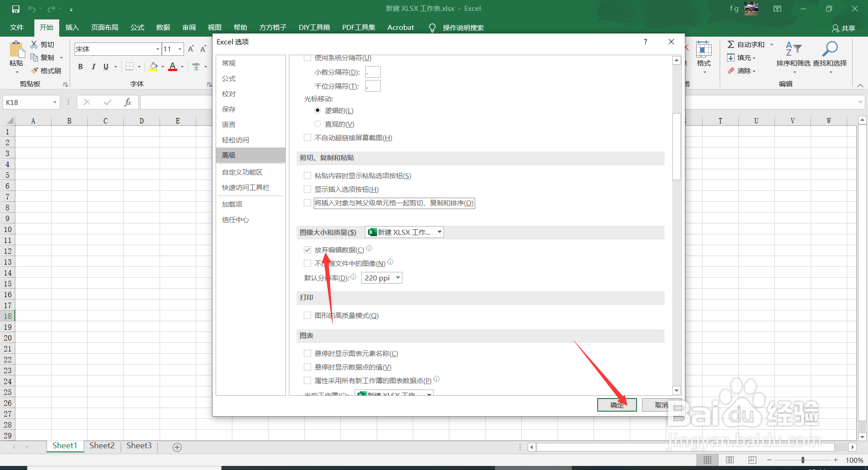Switch to the Sheet2 worksheet

pyautogui.click(x=102, y=446)
